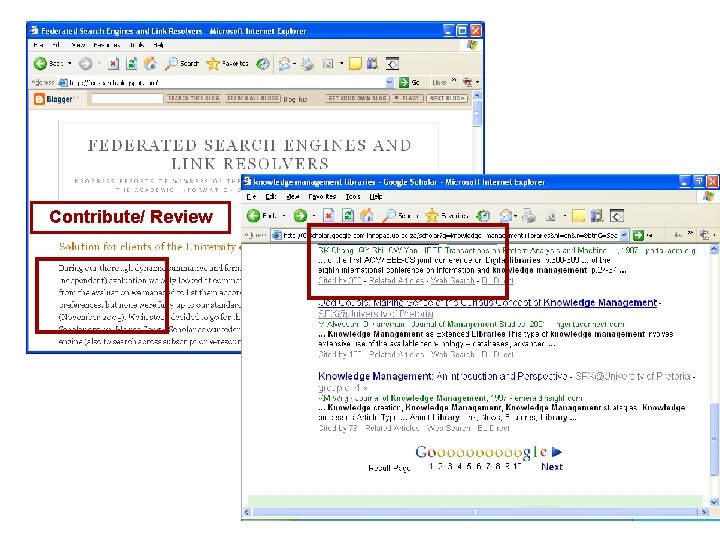Expand address dropdown in Google Scholar window

tap(624, 235)
